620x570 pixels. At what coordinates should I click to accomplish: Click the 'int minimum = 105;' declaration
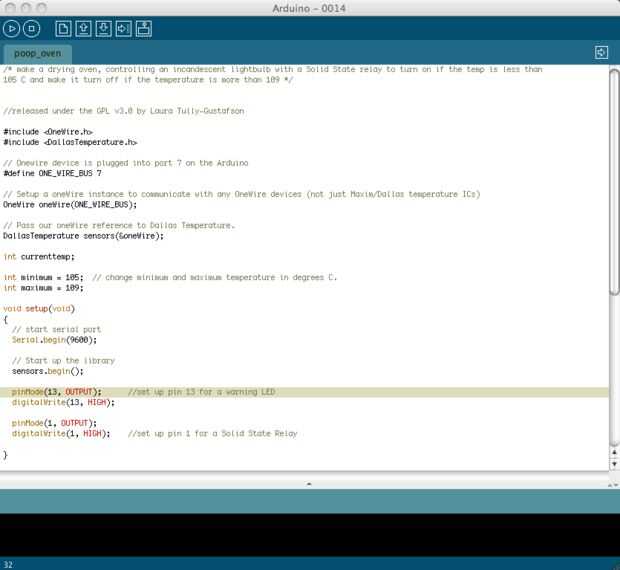point(43,277)
